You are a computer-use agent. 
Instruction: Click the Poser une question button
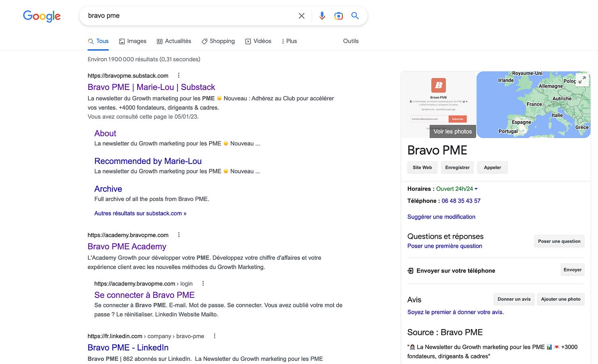[559, 241]
